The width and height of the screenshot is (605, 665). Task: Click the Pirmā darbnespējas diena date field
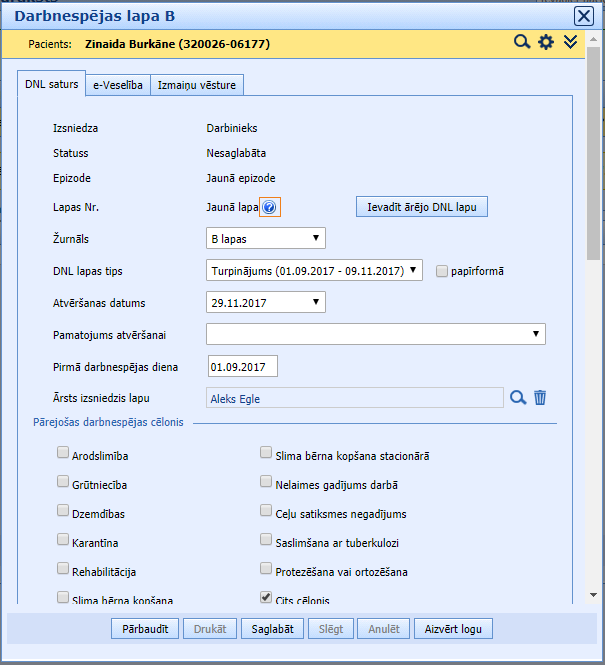tap(242, 366)
